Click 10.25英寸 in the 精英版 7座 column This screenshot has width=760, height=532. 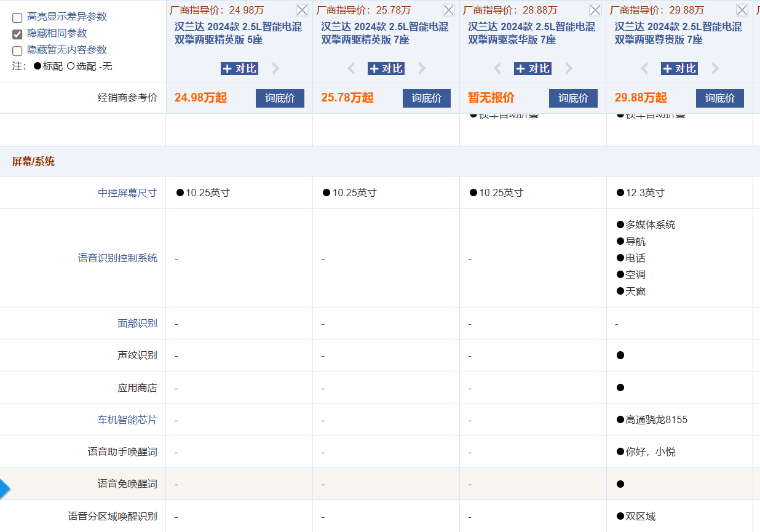[354, 193]
